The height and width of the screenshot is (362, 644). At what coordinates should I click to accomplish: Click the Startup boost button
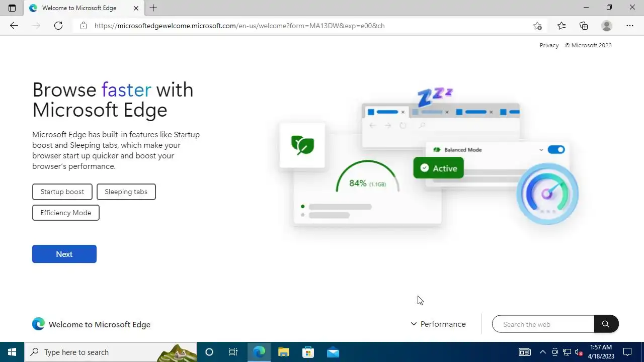coord(62,192)
